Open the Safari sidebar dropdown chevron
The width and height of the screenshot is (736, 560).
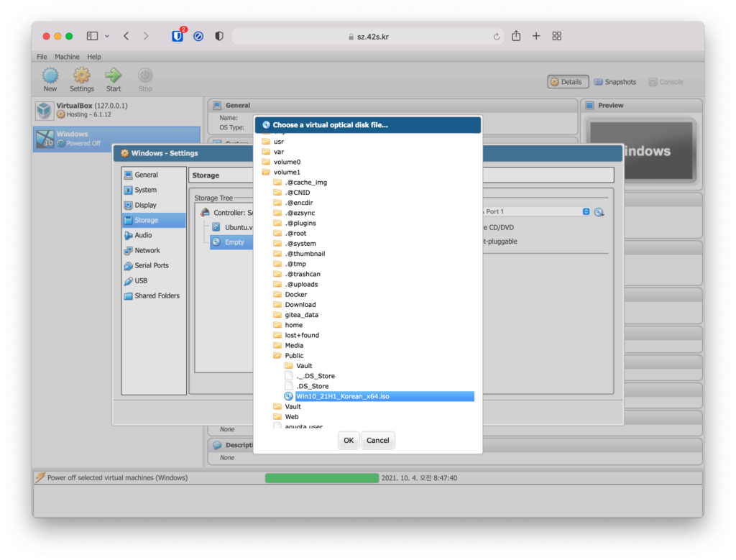point(107,36)
